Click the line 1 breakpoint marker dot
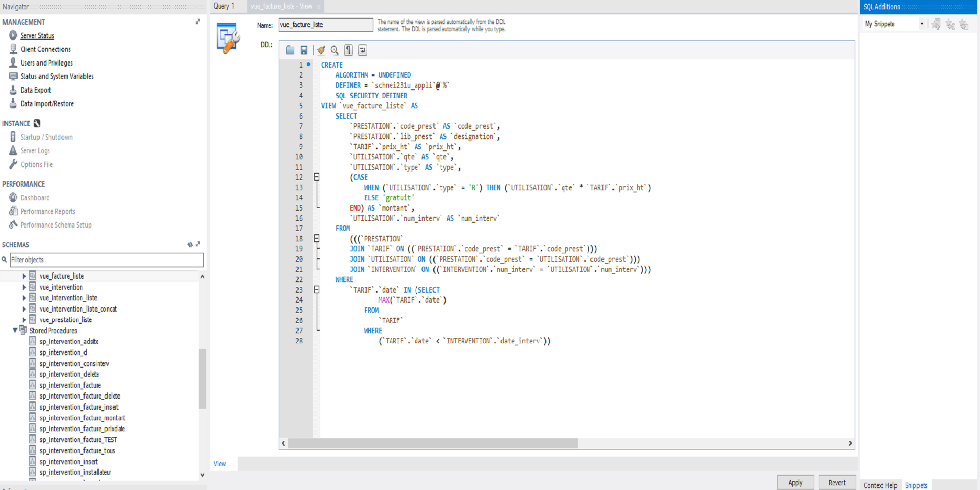Screen dimensions: 980x490 [308, 64]
